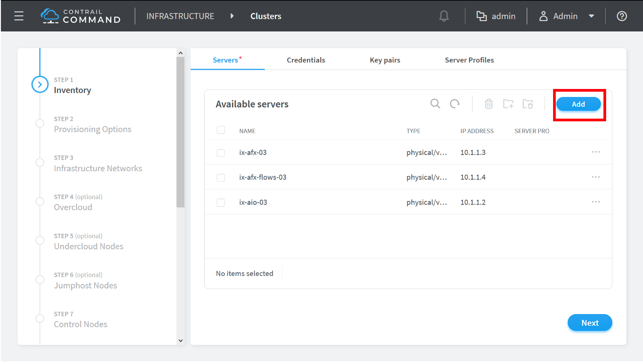Click the IP address 10.1.1.2

[x=473, y=202]
